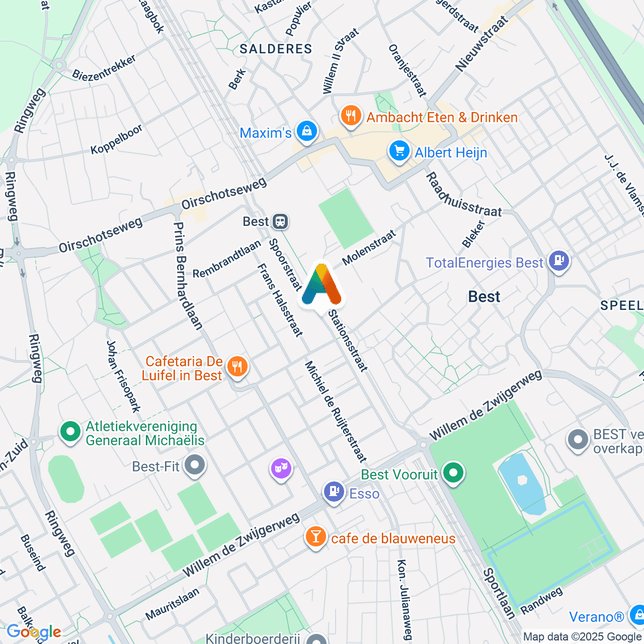Screen dimensions: 644x644
Task: Click the Verano shopping marker
Action: (637, 616)
